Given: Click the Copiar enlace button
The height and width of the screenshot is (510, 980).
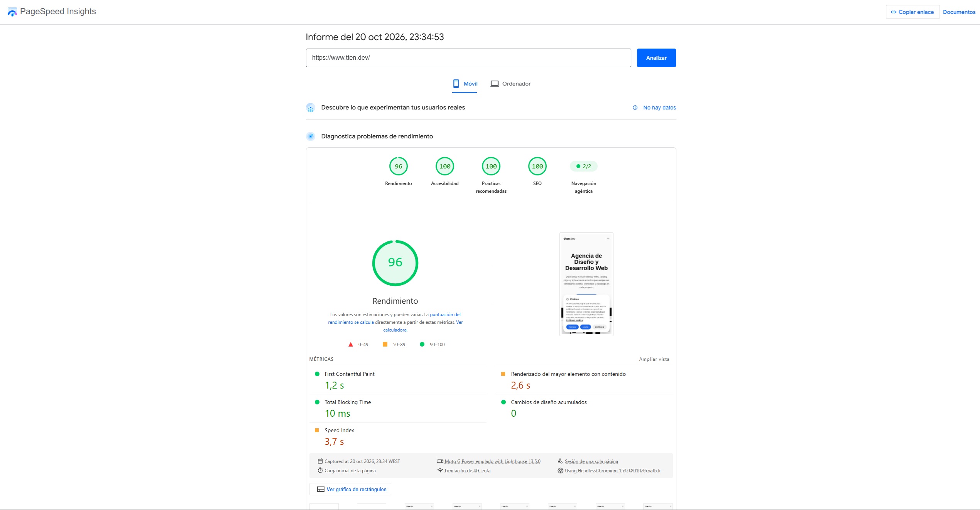Looking at the screenshot, I should [912, 12].
